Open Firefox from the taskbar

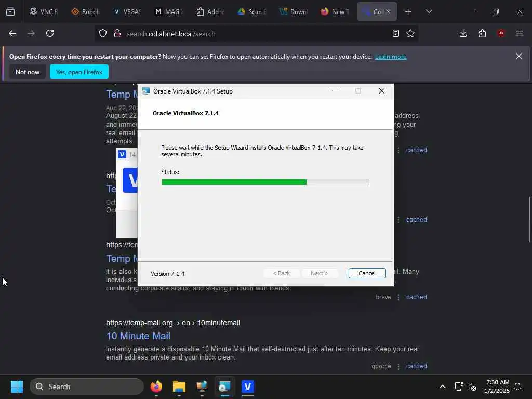pos(156,387)
